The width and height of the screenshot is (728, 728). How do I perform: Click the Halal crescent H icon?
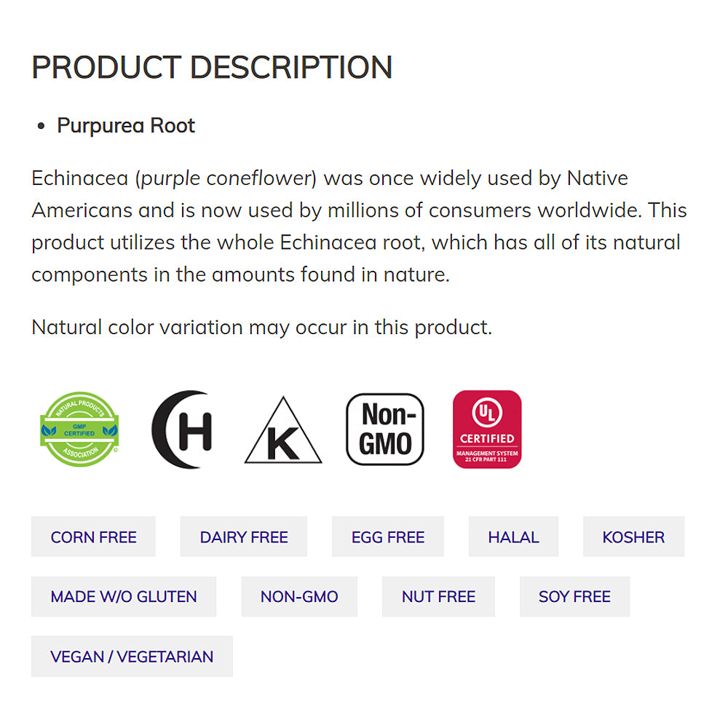pos(182,430)
